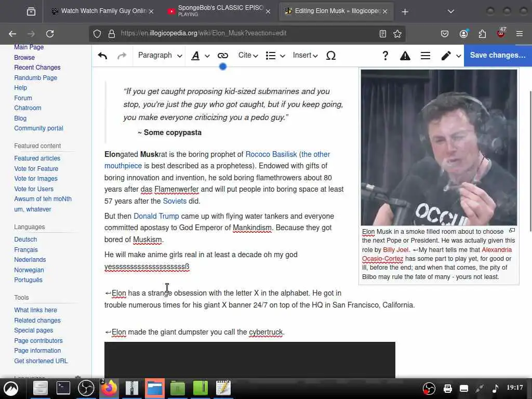
Task: Click the clock showing 19:17
Action: (x=515, y=388)
